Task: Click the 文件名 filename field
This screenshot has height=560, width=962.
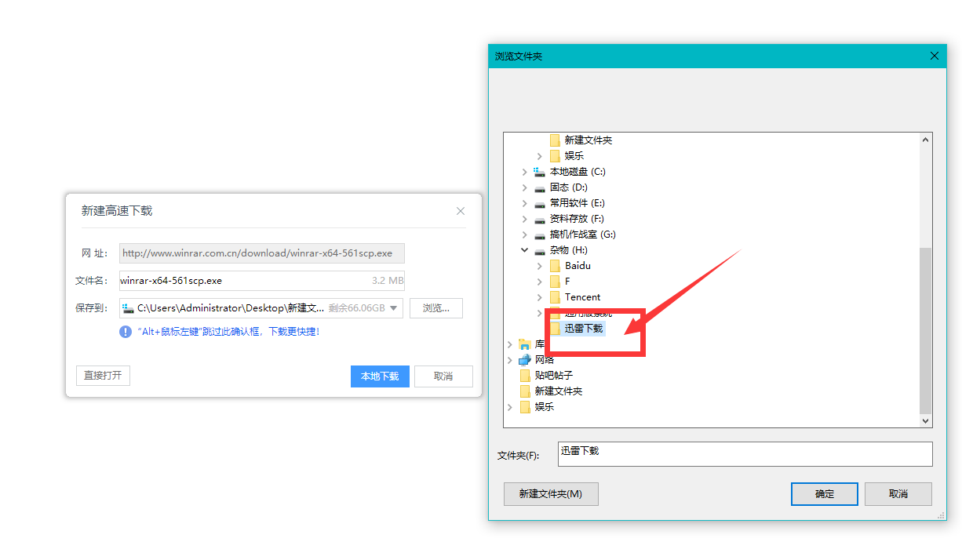Action: [x=262, y=281]
